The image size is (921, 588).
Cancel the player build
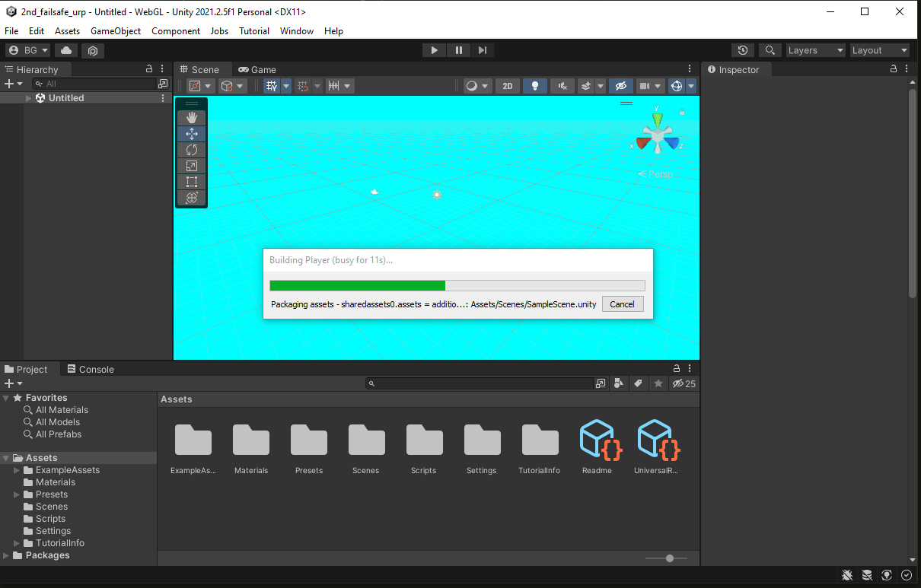point(622,304)
